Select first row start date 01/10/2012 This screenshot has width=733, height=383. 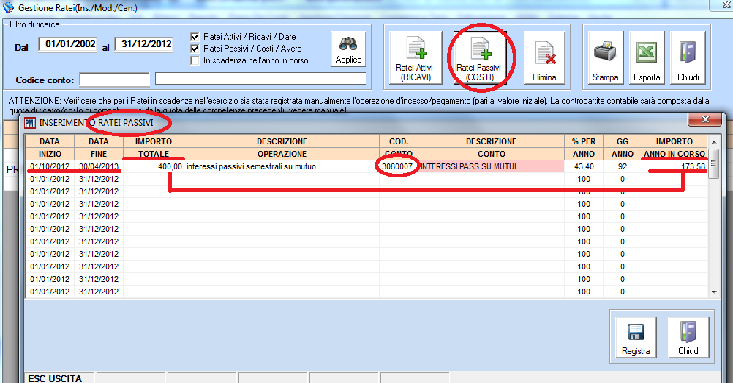click(50, 166)
